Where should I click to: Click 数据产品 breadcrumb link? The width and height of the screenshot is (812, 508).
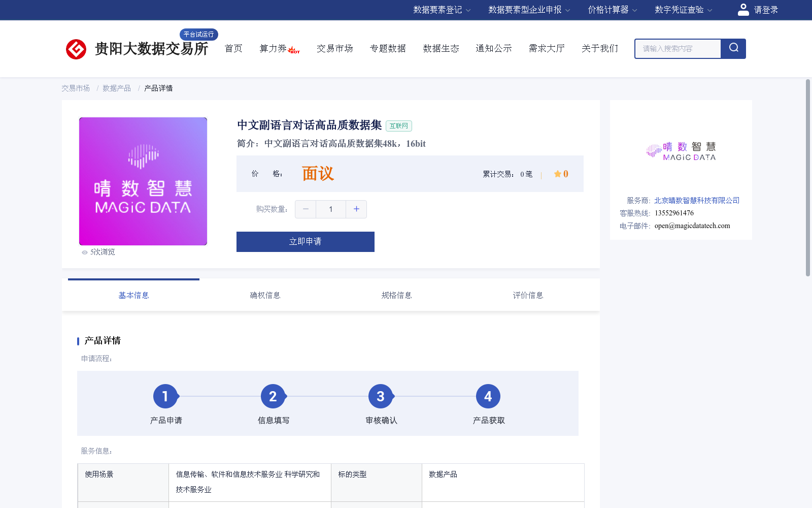[x=117, y=88]
